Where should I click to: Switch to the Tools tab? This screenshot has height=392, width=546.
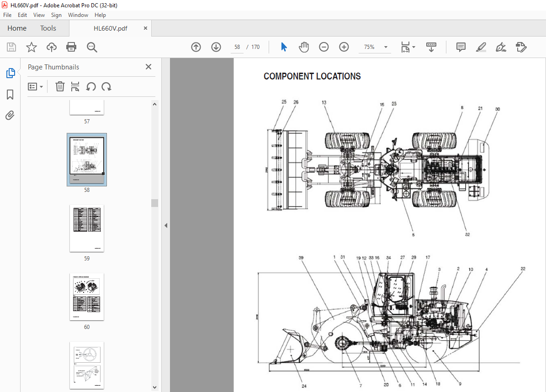point(48,28)
